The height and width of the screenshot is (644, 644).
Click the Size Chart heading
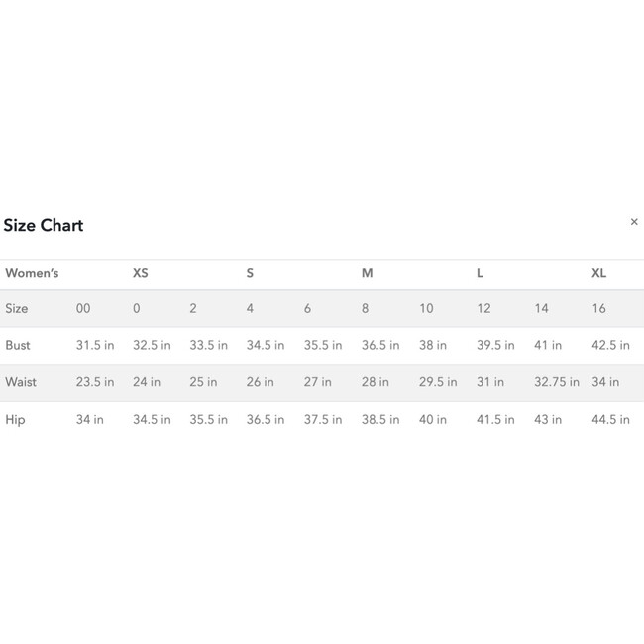44,225
